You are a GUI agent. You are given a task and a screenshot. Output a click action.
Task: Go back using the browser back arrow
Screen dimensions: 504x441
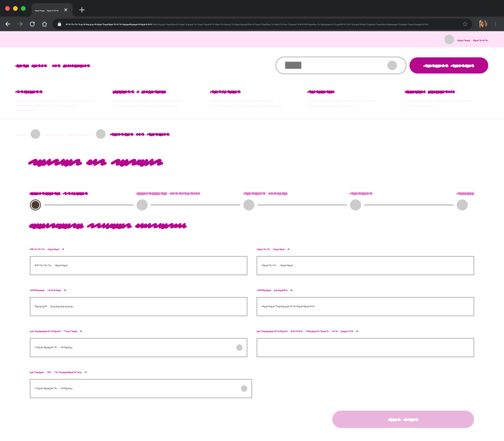pyautogui.click(x=8, y=24)
